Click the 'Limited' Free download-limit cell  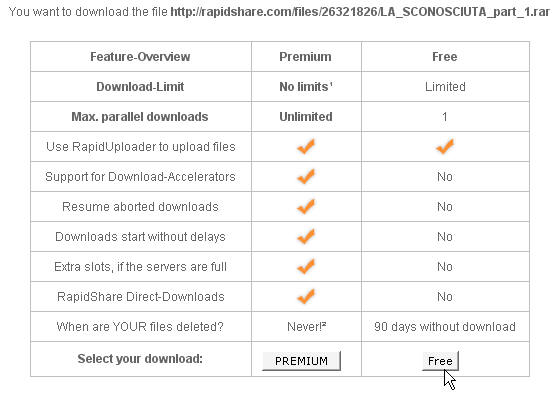[445, 87]
